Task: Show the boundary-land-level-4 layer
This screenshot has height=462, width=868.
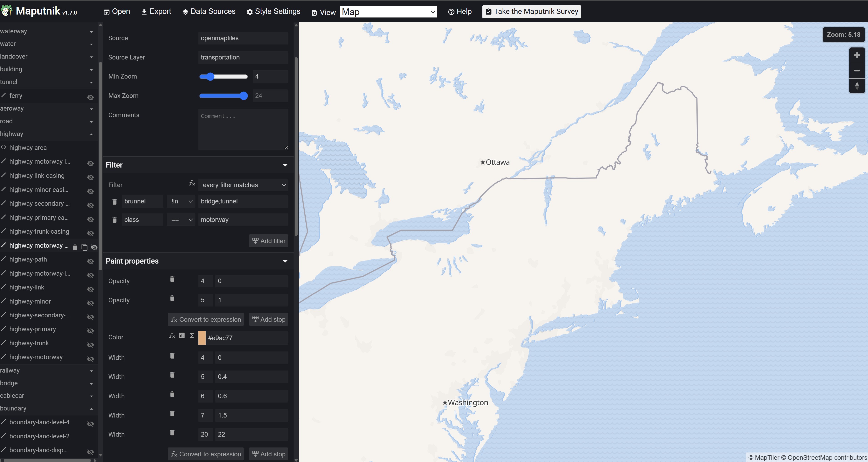Action: [x=91, y=424]
